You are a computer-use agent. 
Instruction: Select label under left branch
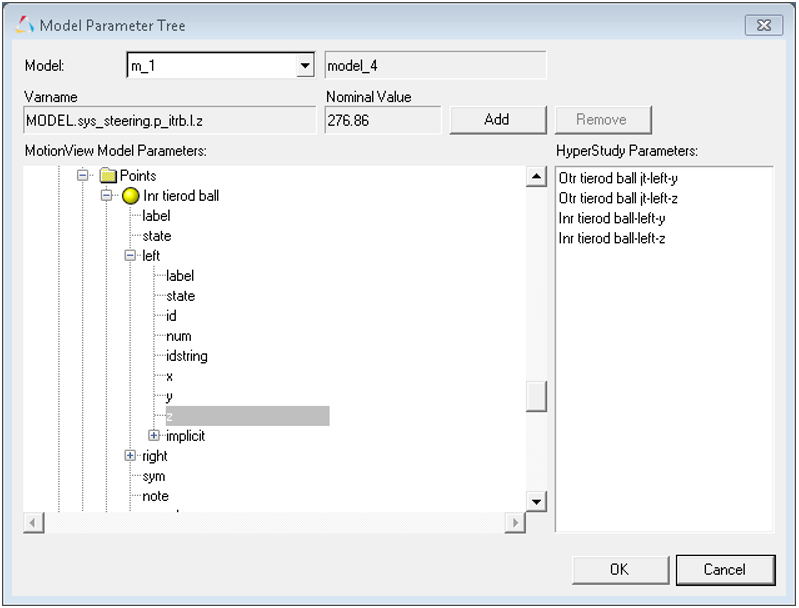point(180,276)
